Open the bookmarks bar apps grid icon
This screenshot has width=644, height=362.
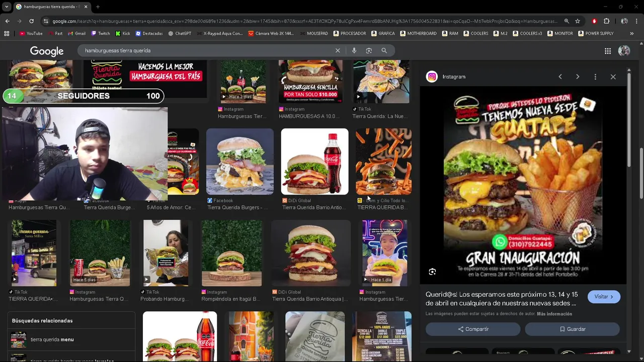[x=7, y=34]
